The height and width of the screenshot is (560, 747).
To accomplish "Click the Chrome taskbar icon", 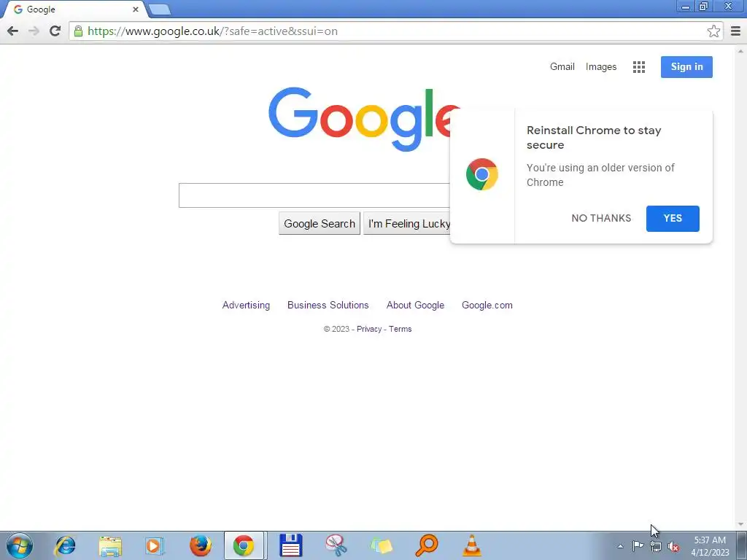I will click(244, 545).
